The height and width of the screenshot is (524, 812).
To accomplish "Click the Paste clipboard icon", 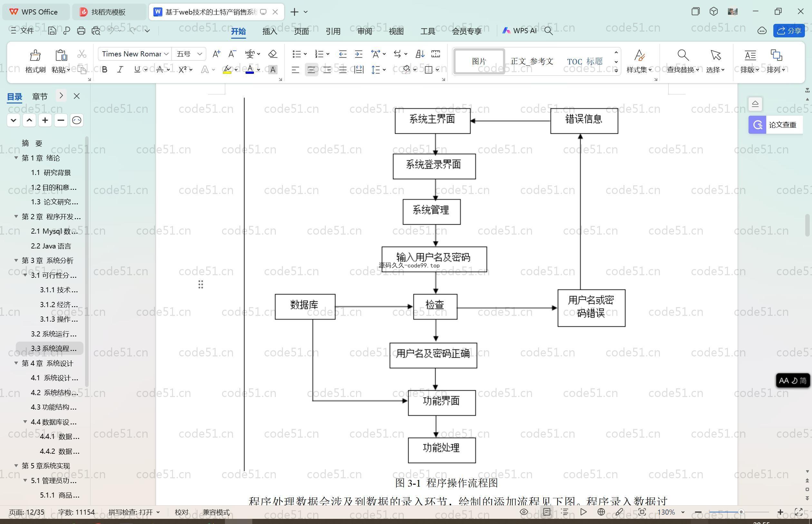I will coord(61,55).
